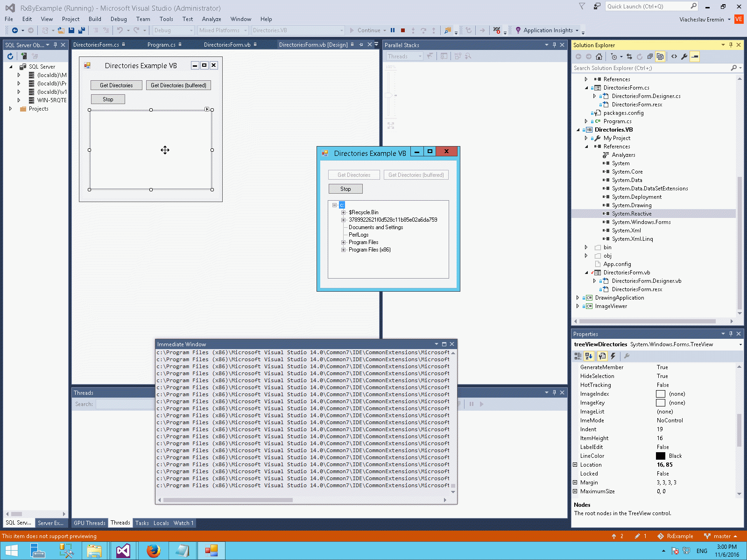The image size is (747, 560).
Task: Open Properties wrench in Solution Explorer toolbar
Action: point(684,56)
